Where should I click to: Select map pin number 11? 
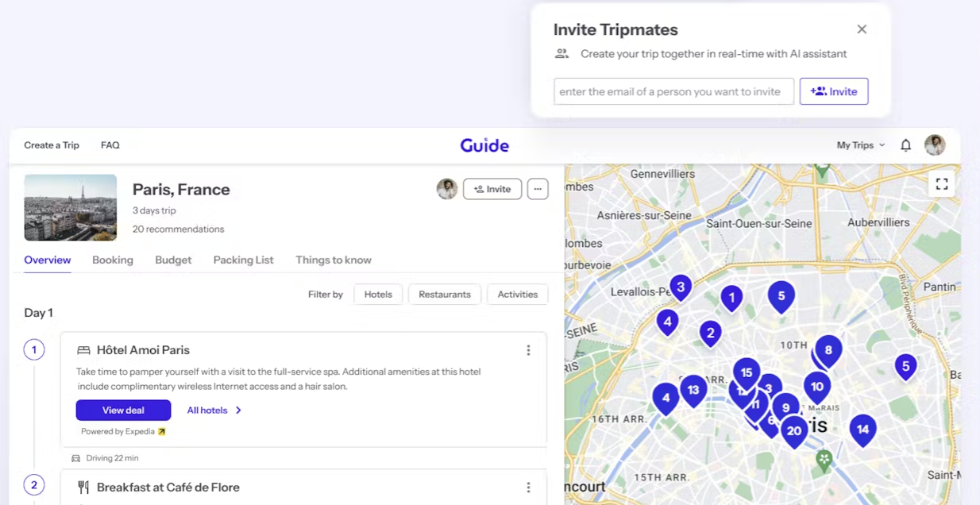tap(755, 405)
